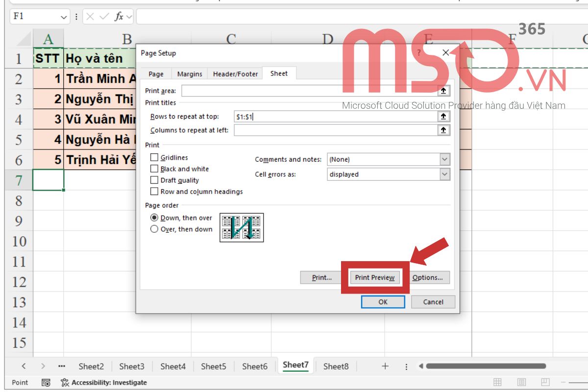This screenshot has width=588, height=392.
Task: Close the Page Setup dialog
Action: pos(445,52)
